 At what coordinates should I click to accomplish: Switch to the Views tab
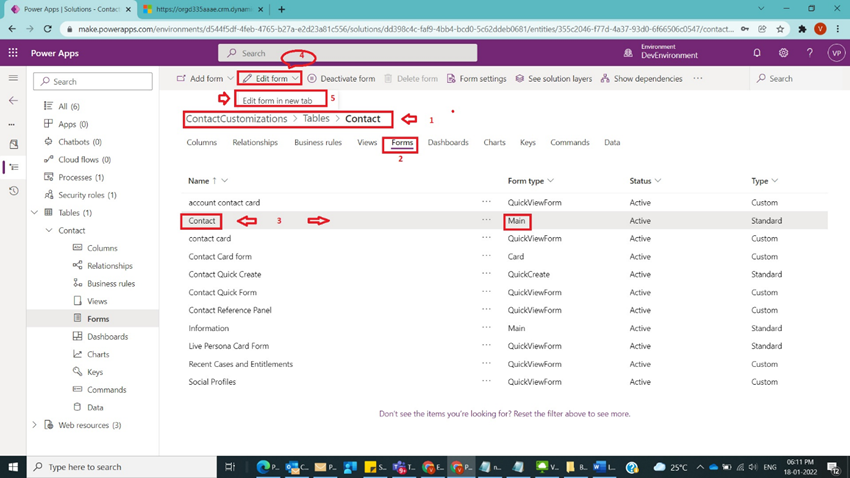pyautogui.click(x=367, y=143)
